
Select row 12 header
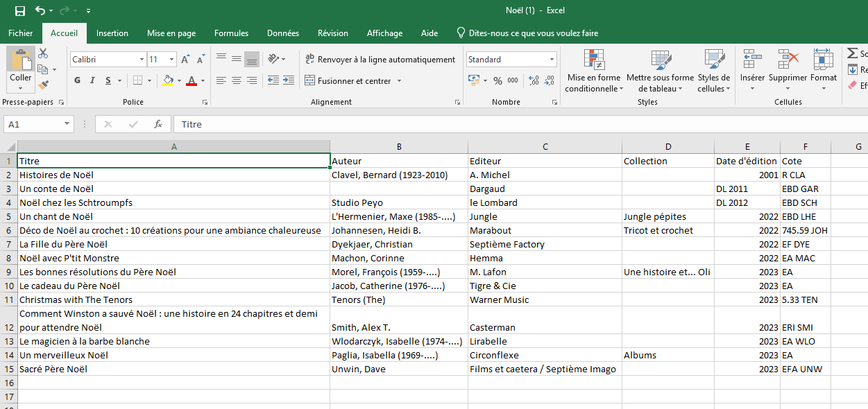9,320
